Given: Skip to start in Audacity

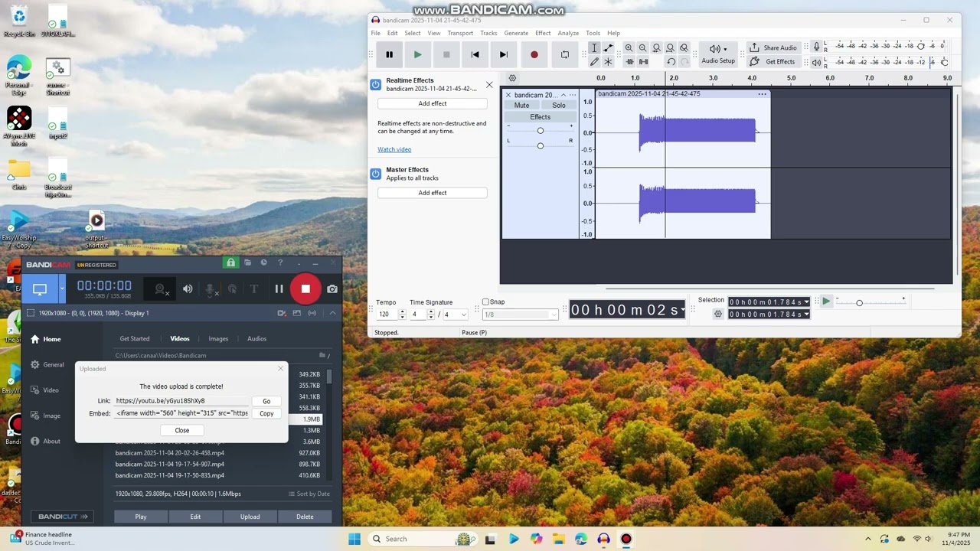Looking at the screenshot, I should point(475,54).
